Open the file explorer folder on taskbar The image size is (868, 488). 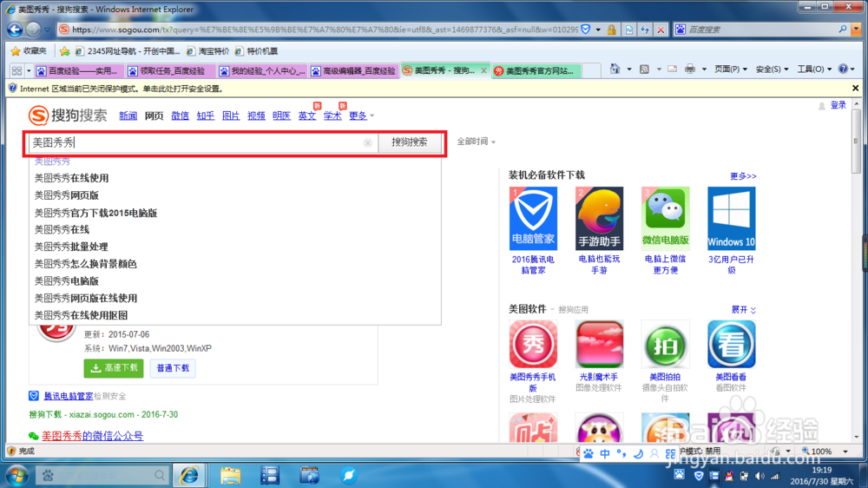(230, 475)
